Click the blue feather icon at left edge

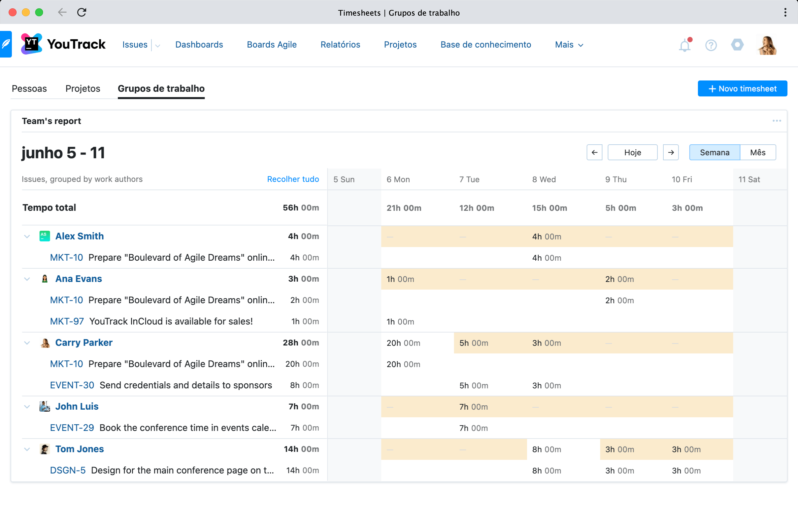point(6,44)
